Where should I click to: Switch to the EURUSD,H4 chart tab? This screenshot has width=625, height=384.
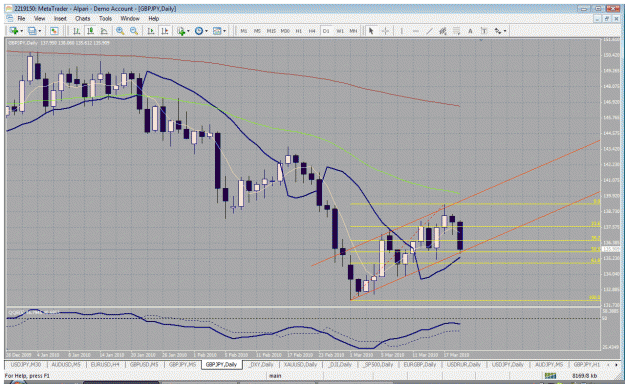(105, 364)
